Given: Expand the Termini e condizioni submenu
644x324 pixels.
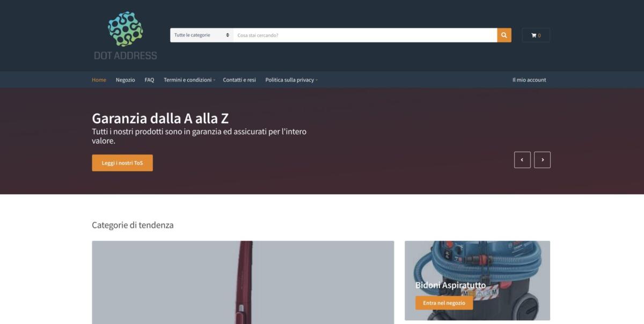Looking at the screenshot, I should coord(189,79).
